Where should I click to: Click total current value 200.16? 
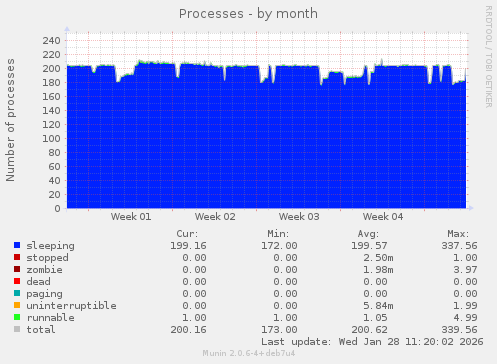pos(188,330)
